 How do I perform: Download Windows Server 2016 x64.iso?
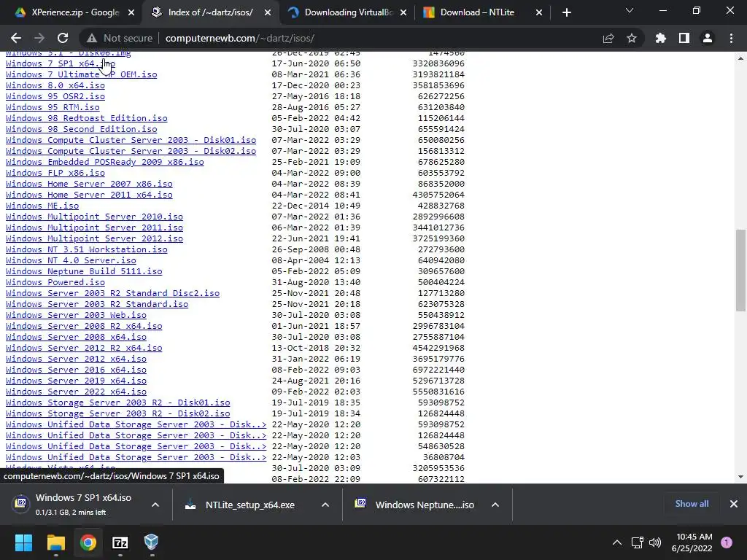tap(76, 370)
